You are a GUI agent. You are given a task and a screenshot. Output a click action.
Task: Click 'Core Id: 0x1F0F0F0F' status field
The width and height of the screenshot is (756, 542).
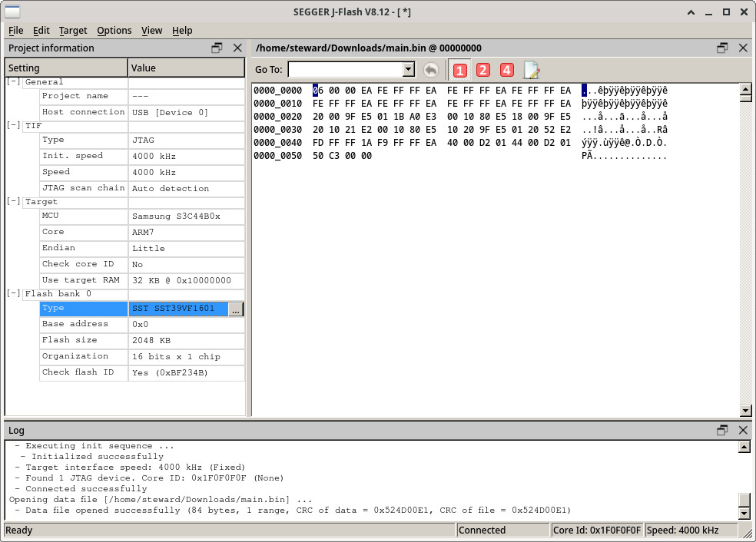click(597, 530)
